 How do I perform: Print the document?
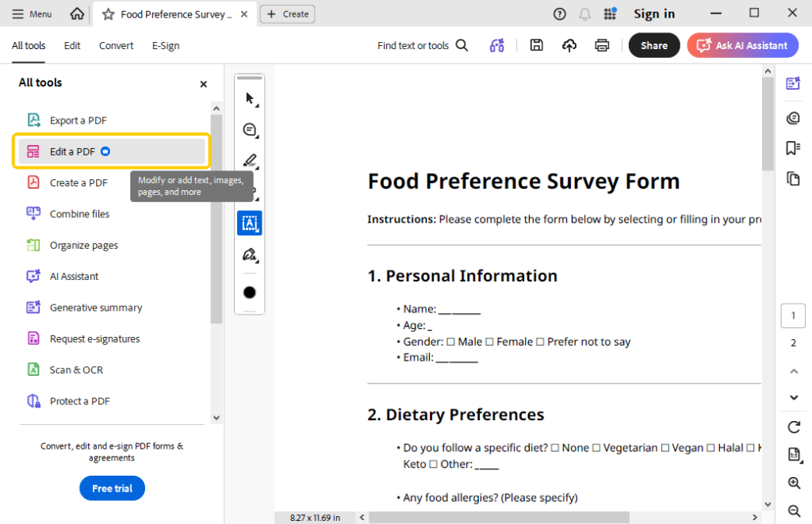602,45
